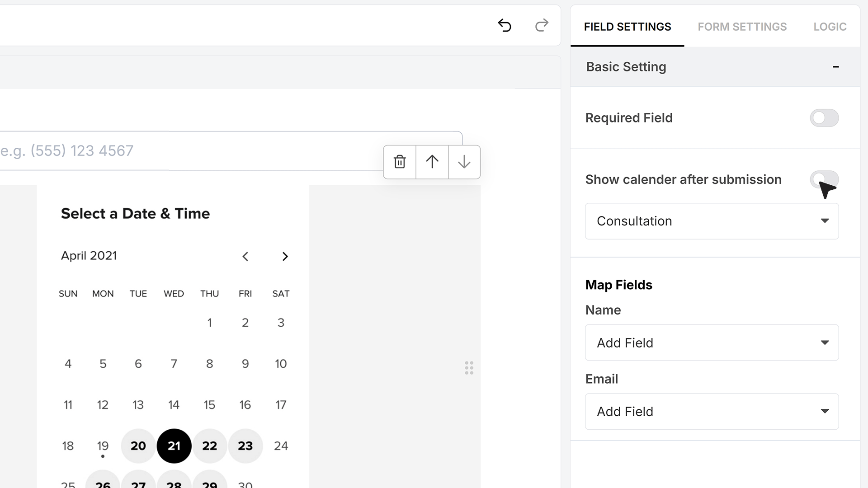Viewport: 868px width, 488px height.
Task: Grab the six-dot drag handle
Action: point(469,368)
